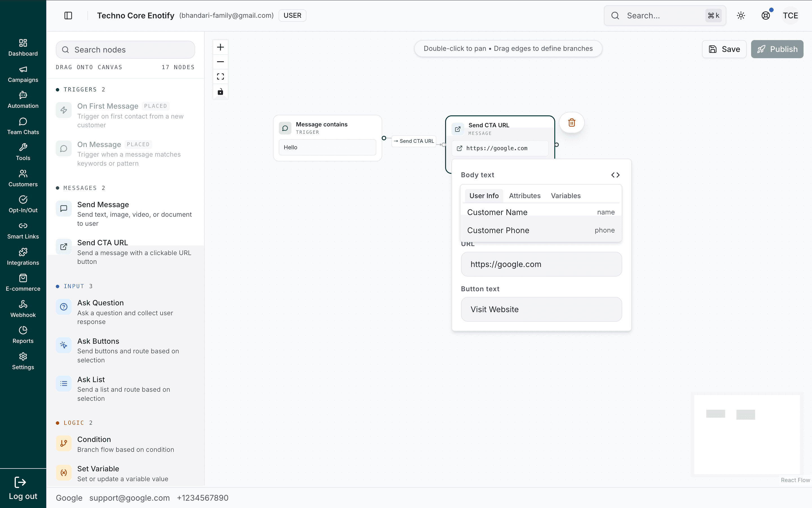Select the Send CTA URL edge label
The image size is (812, 508).
pyautogui.click(x=414, y=141)
